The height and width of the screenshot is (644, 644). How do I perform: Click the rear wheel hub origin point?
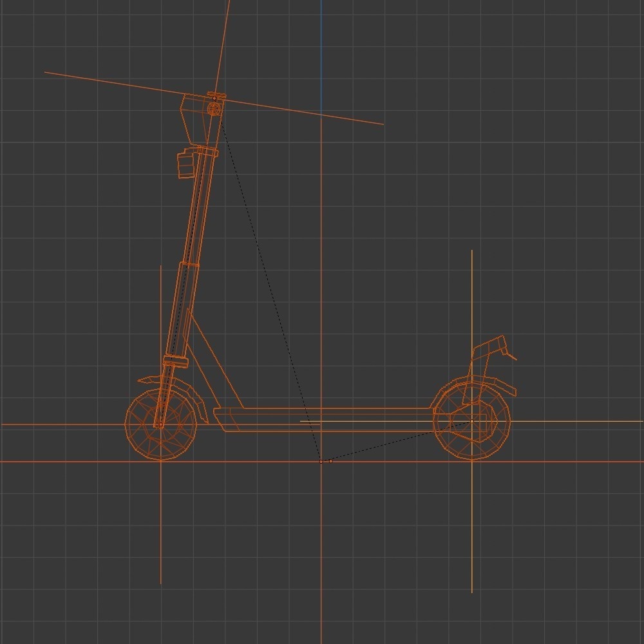(x=472, y=420)
